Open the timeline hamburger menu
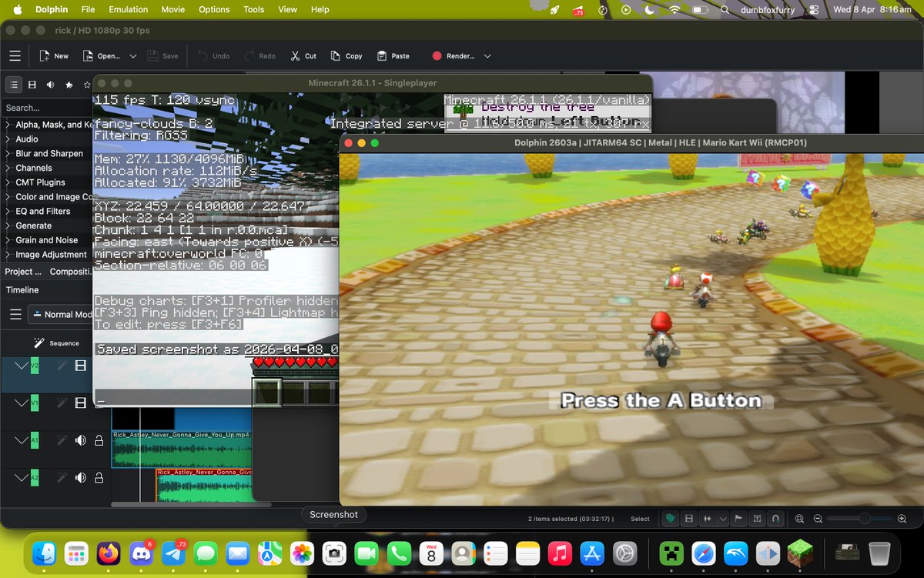This screenshot has width=924, height=578. [15, 314]
